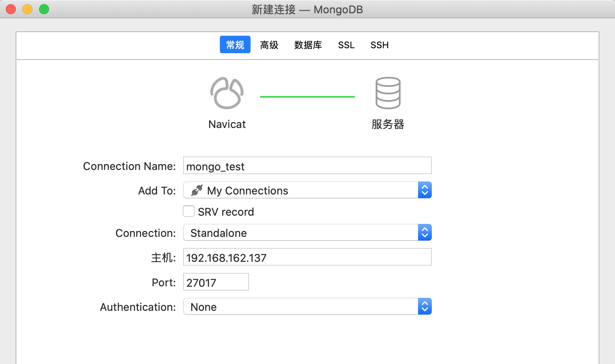Switch to the 高级 tab
Viewport: 615px width, 364px height.
pos(269,45)
